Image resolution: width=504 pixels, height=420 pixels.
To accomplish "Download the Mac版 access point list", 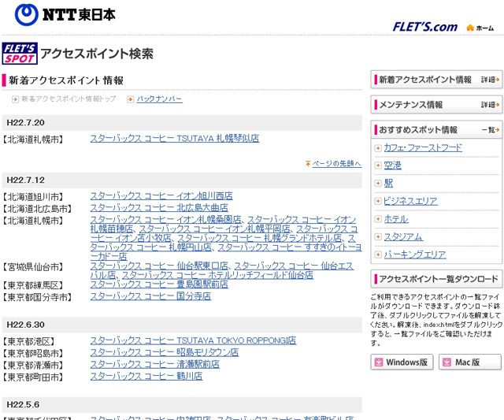I will [x=470, y=362].
